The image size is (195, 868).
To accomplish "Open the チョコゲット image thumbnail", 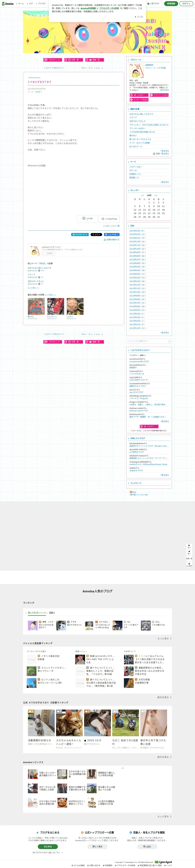I will (56, 306).
